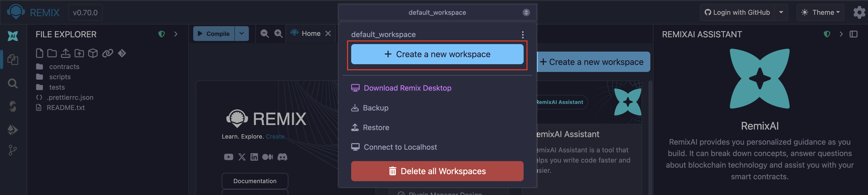Toggle the RemixAI Assistant panel layout icon

point(853,34)
